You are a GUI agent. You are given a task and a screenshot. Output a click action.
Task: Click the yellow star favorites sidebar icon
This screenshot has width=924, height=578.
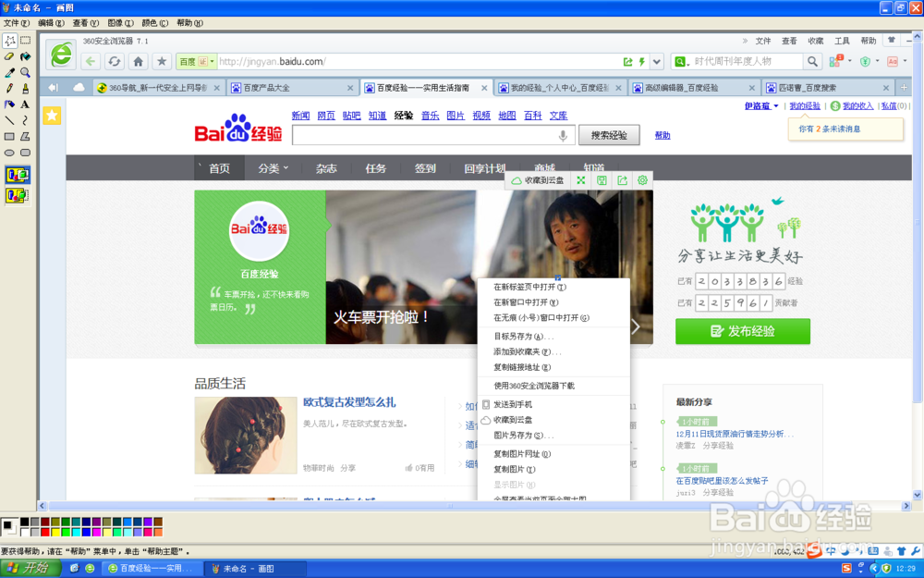52,116
